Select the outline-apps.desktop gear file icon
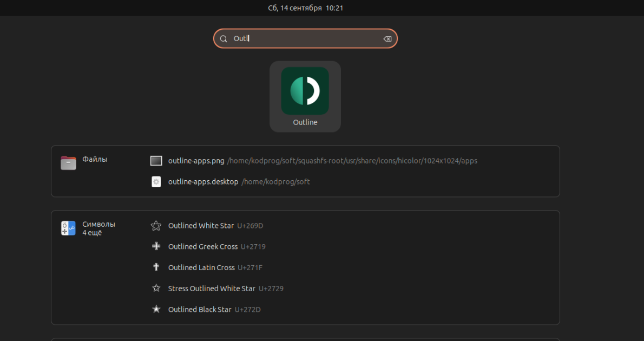 (156, 181)
